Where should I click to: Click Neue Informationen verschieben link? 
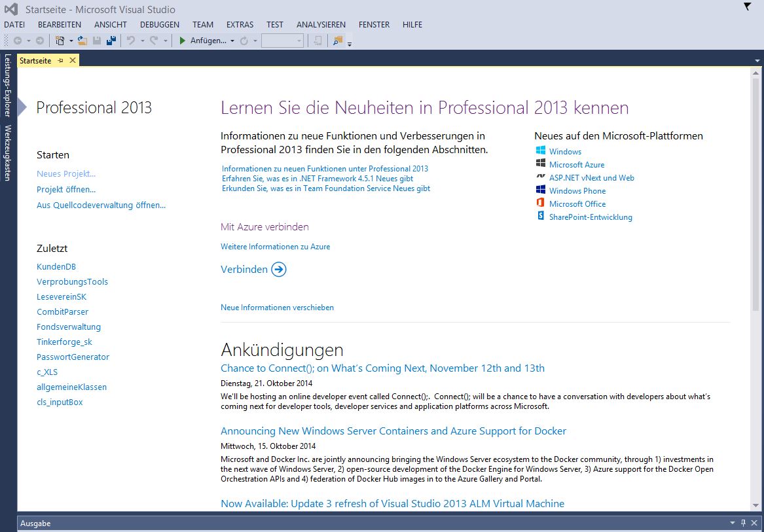click(x=277, y=308)
